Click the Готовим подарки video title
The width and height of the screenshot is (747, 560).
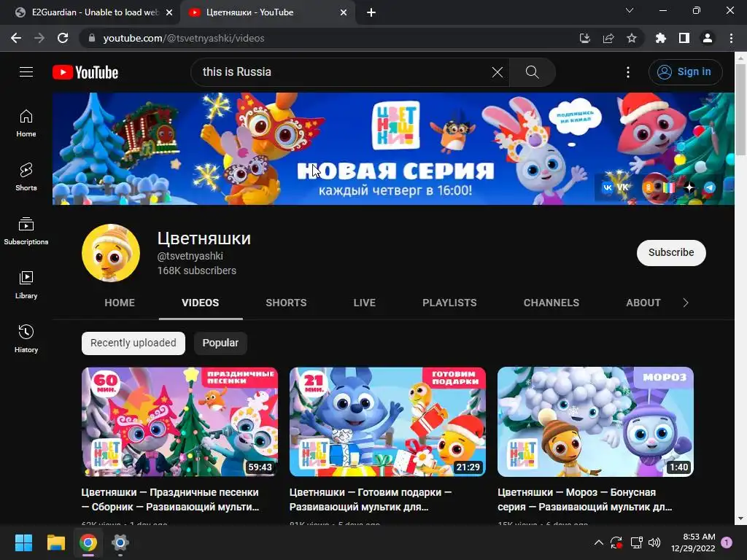370,499
